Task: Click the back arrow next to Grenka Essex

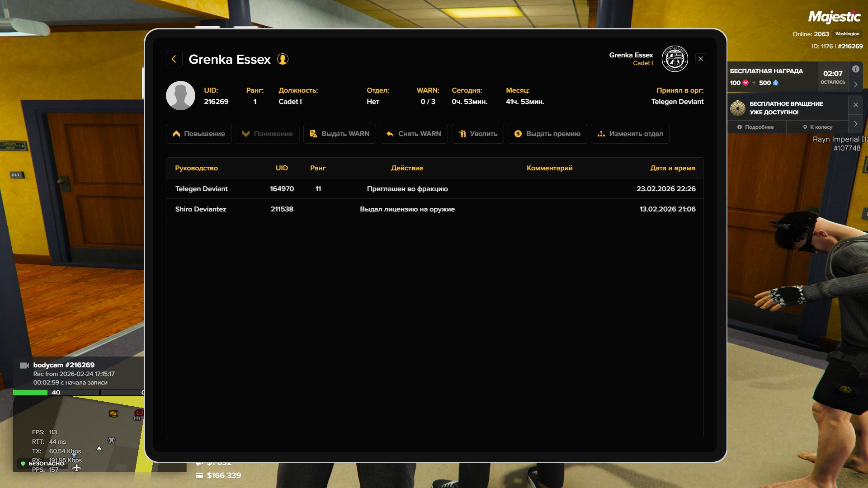Action: click(174, 59)
